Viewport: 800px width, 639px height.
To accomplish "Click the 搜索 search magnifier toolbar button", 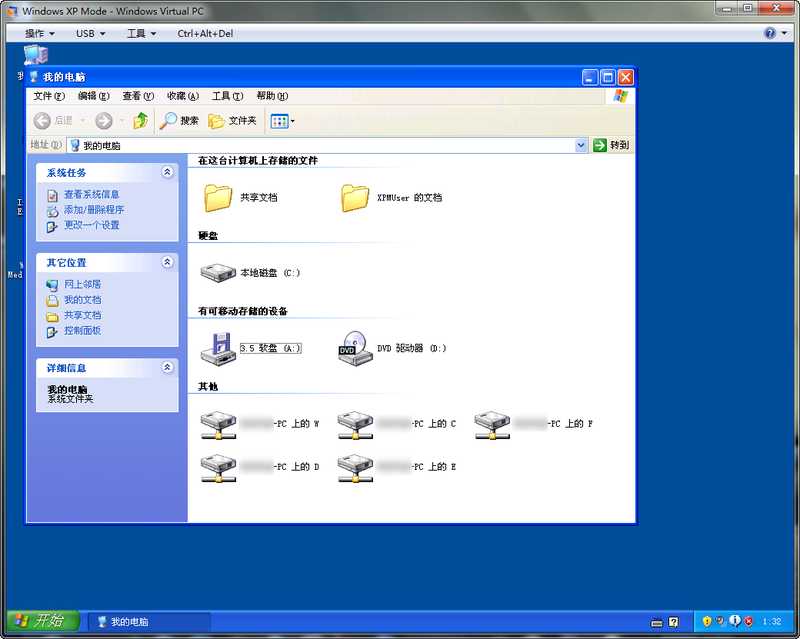I will click(179, 121).
